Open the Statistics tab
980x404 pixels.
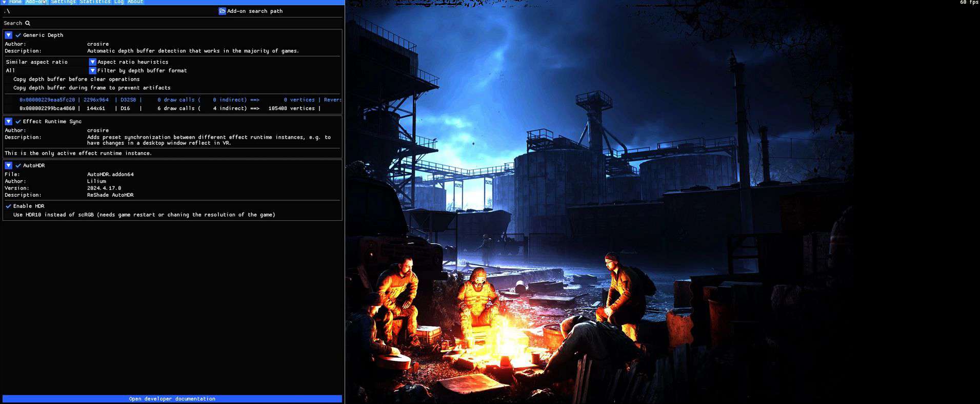(x=95, y=2)
